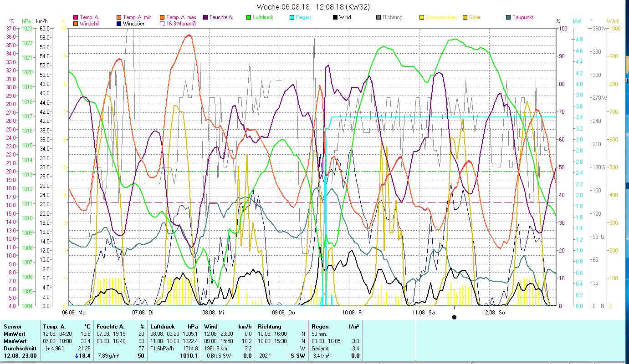Select the '10.08. Fr' date label
This screenshot has width=629, height=364.
point(353,313)
